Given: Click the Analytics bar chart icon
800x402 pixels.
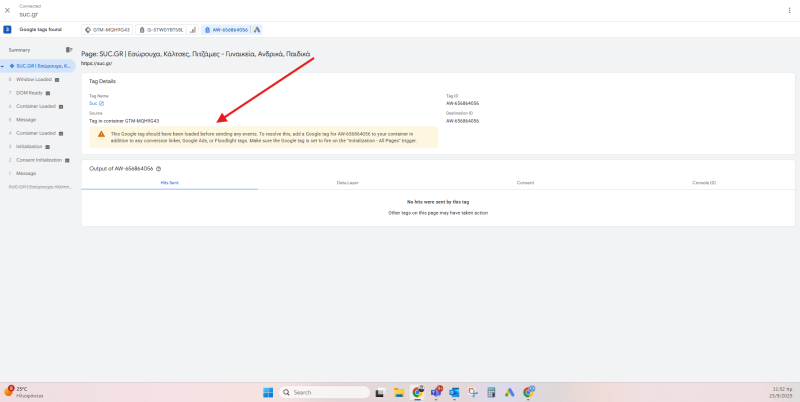Looking at the screenshot, I should coord(192,30).
